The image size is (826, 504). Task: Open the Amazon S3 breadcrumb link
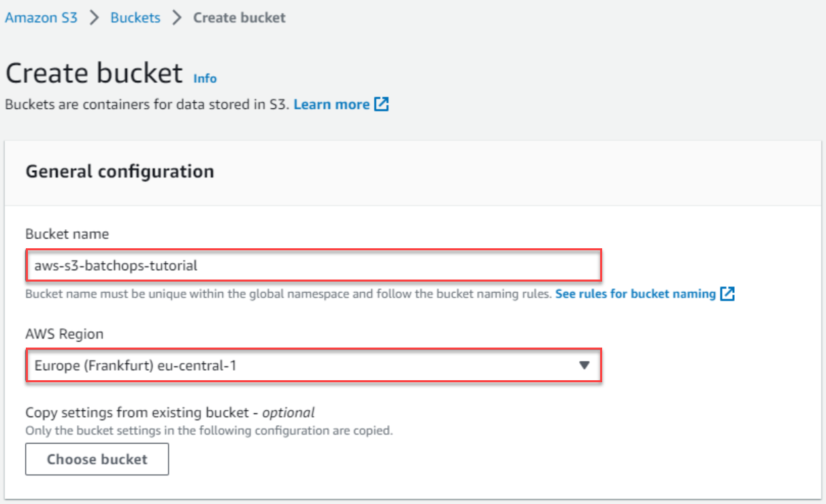pos(41,18)
